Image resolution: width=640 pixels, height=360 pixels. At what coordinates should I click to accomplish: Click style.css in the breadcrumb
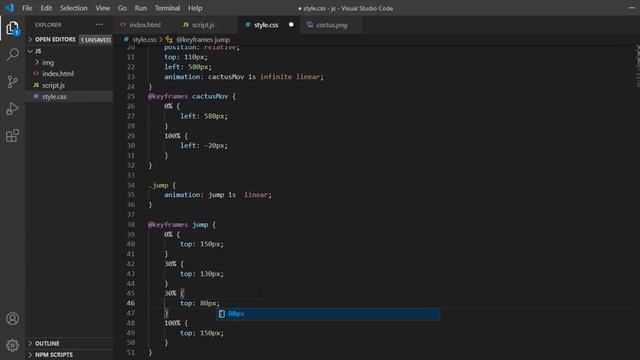click(144, 40)
